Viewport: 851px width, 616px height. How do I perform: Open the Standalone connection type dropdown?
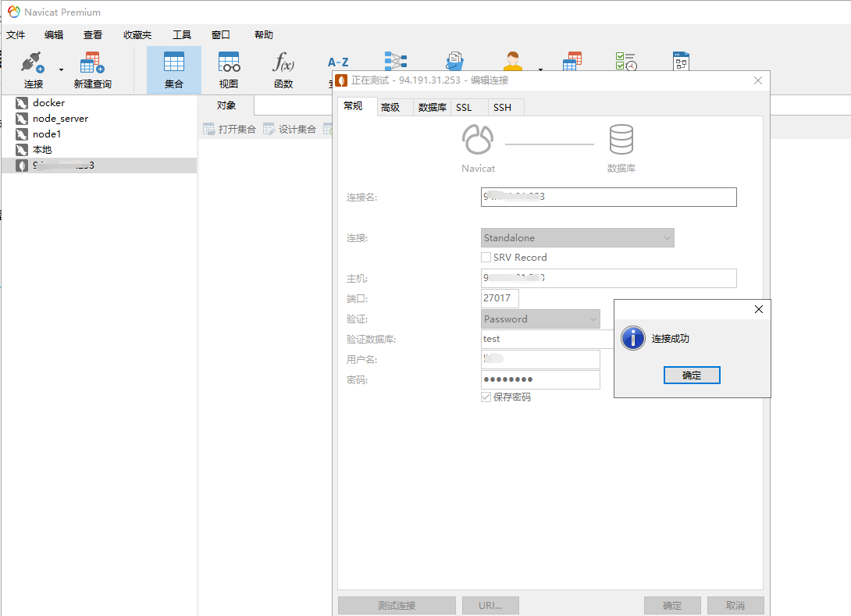tap(578, 237)
